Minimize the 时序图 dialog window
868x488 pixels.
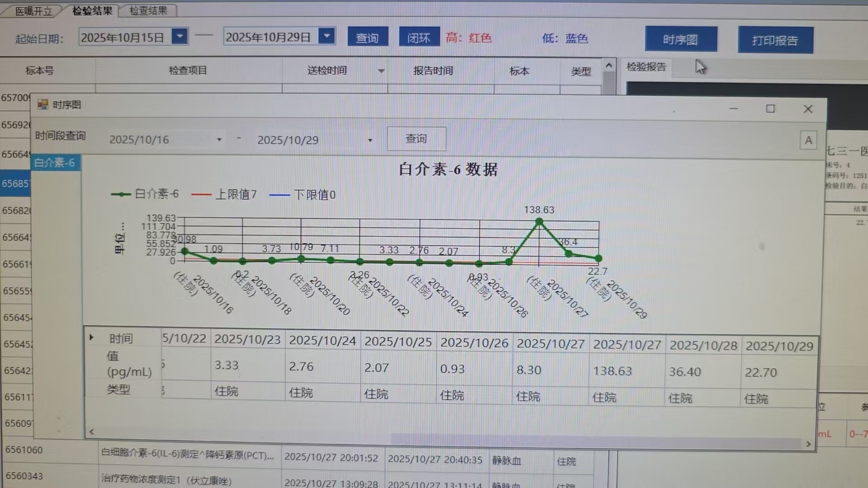pyautogui.click(x=733, y=109)
